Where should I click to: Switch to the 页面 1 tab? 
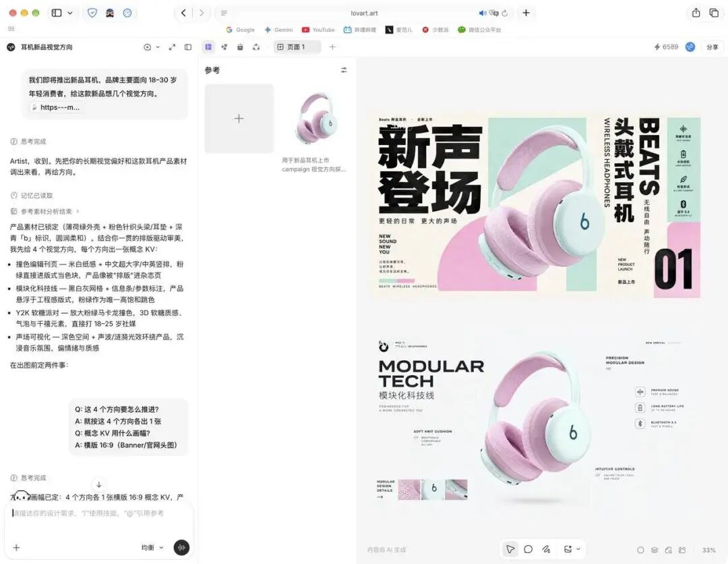pyautogui.click(x=297, y=47)
